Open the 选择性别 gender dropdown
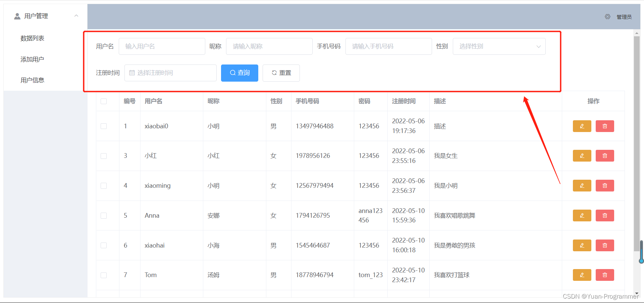The height and width of the screenshot is (303, 644). tap(499, 46)
